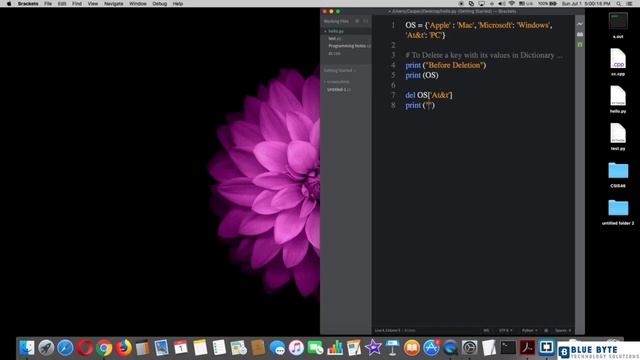
Task: Open Messages app in the dock
Action: click(x=277, y=348)
